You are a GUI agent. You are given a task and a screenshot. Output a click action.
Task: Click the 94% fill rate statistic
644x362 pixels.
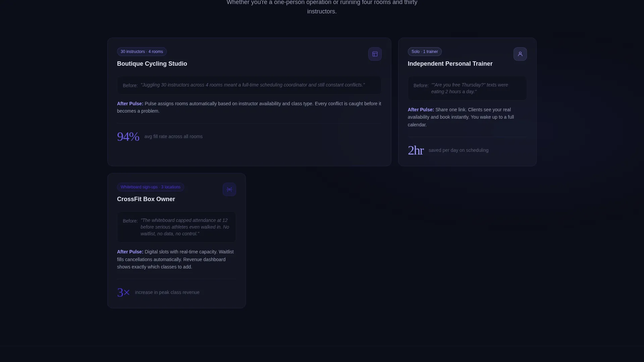(128, 136)
